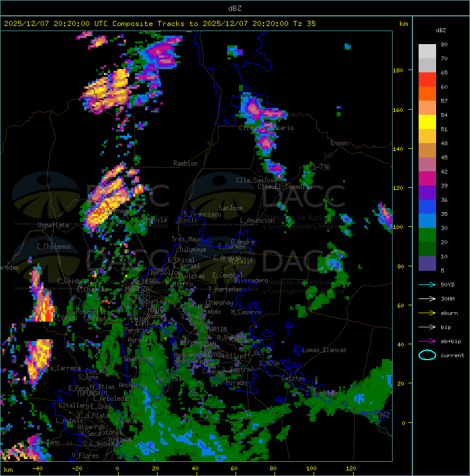
Task: Select the bright green legend swatch
Action: 427,235
